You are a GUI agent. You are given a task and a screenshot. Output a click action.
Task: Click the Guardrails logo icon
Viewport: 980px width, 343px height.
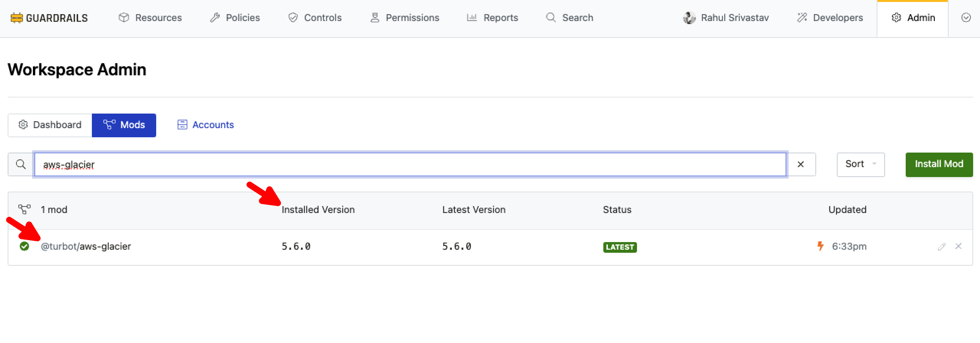click(16, 18)
